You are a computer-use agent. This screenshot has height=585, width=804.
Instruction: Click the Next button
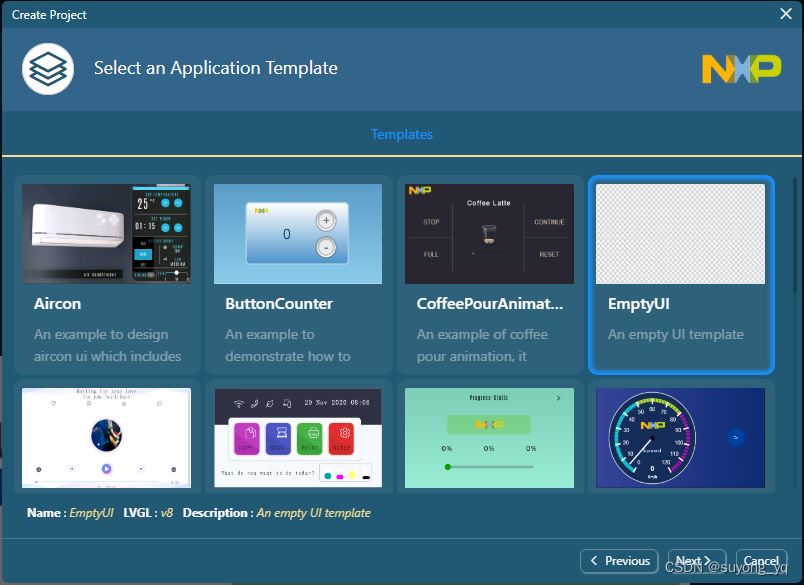pos(697,561)
